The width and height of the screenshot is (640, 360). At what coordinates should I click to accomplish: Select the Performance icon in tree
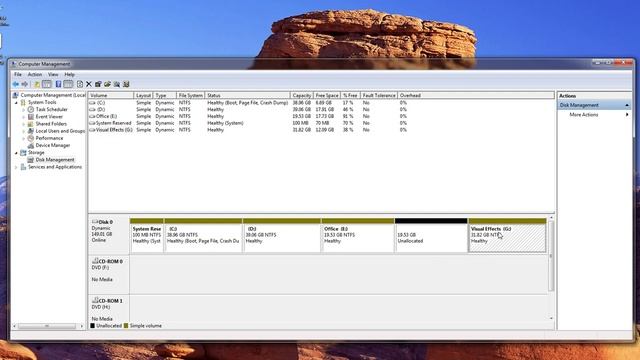[x=31, y=138]
